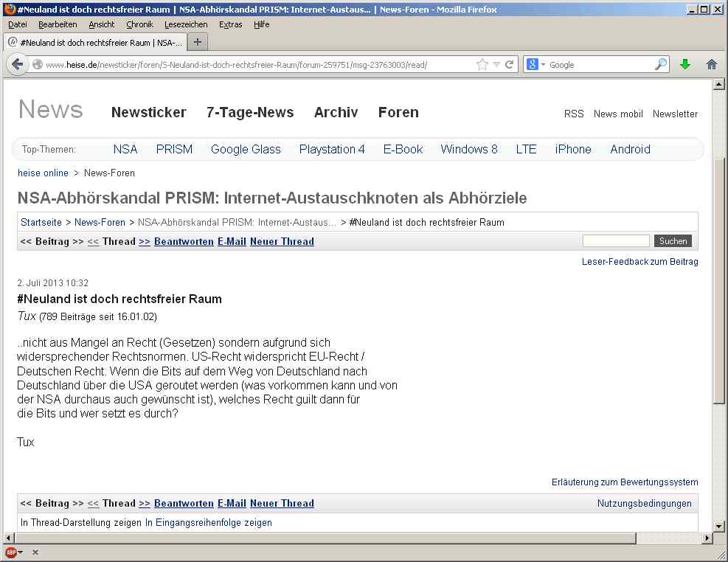
Task: Expand the URL history dropdown arrow
Action: (496, 65)
